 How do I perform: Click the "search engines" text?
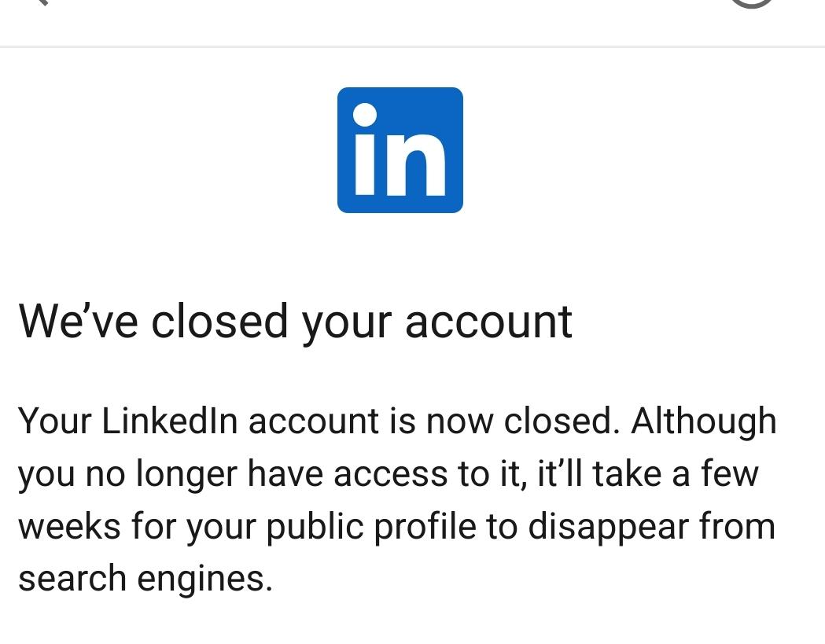click(x=145, y=579)
